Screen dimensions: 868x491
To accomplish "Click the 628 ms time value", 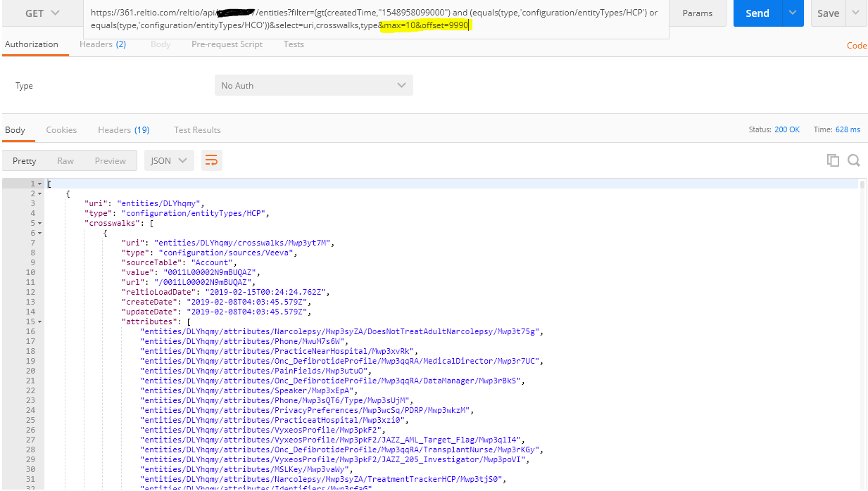I will [847, 130].
